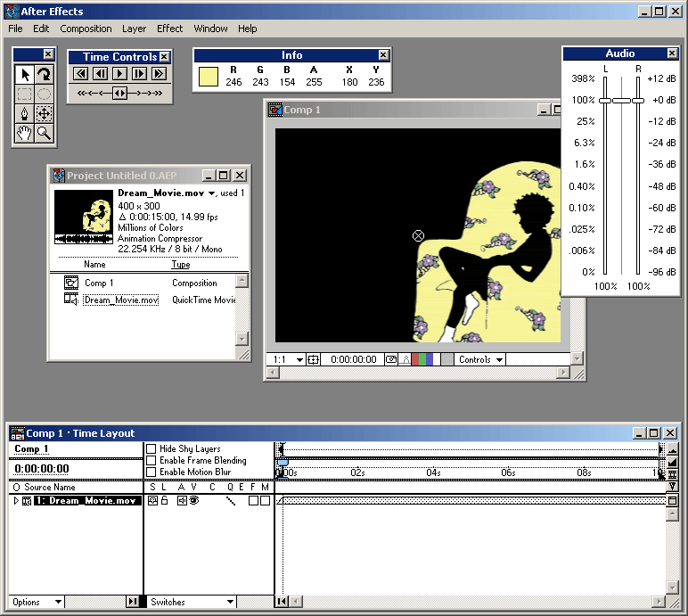Activate the Zoom magnifier tool
This screenshot has height=616, width=688.
click(x=44, y=134)
